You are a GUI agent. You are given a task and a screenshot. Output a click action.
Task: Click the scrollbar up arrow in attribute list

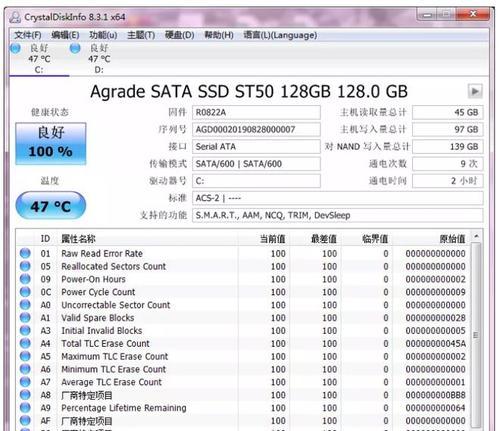476,236
